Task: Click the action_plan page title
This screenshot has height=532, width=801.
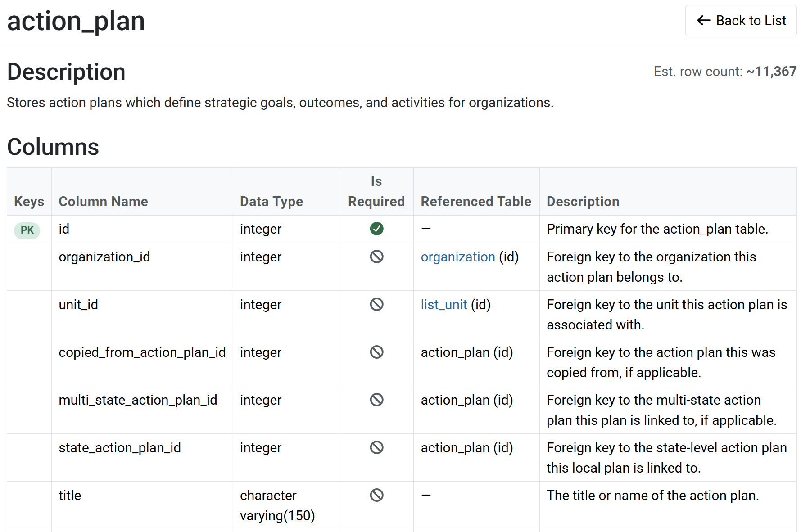Action: click(76, 21)
